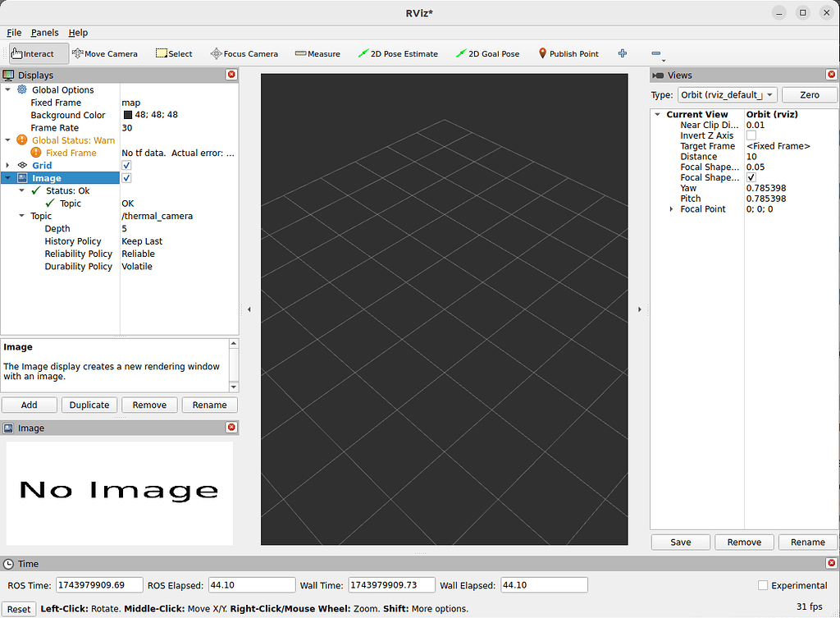Enable Invert Z Axis in Current View
Image resolution: width=840 pixels, height=618 pixels.
pos(751,135)
